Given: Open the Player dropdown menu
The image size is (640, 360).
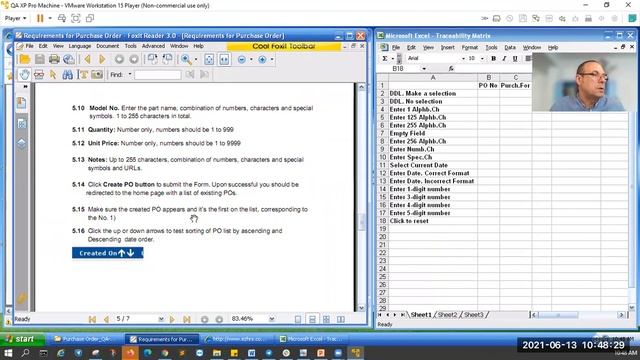Looking at the screenshot, I should tap(16, 18).
